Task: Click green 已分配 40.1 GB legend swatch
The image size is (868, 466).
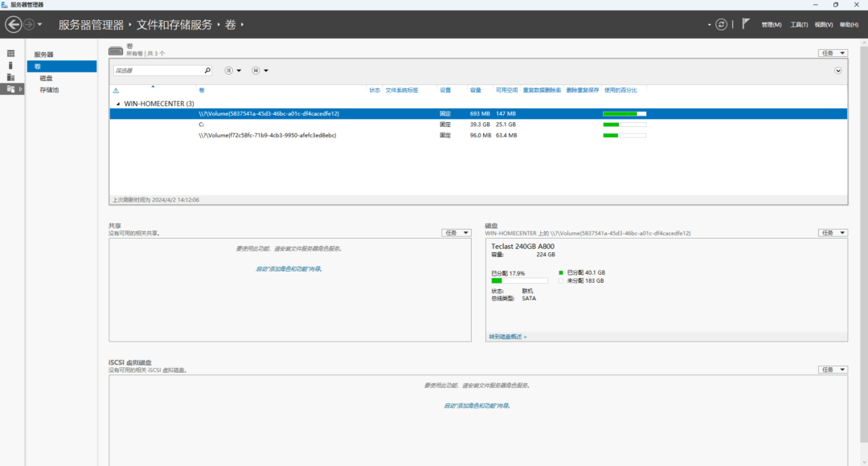Action: click(x=561, y=273)
